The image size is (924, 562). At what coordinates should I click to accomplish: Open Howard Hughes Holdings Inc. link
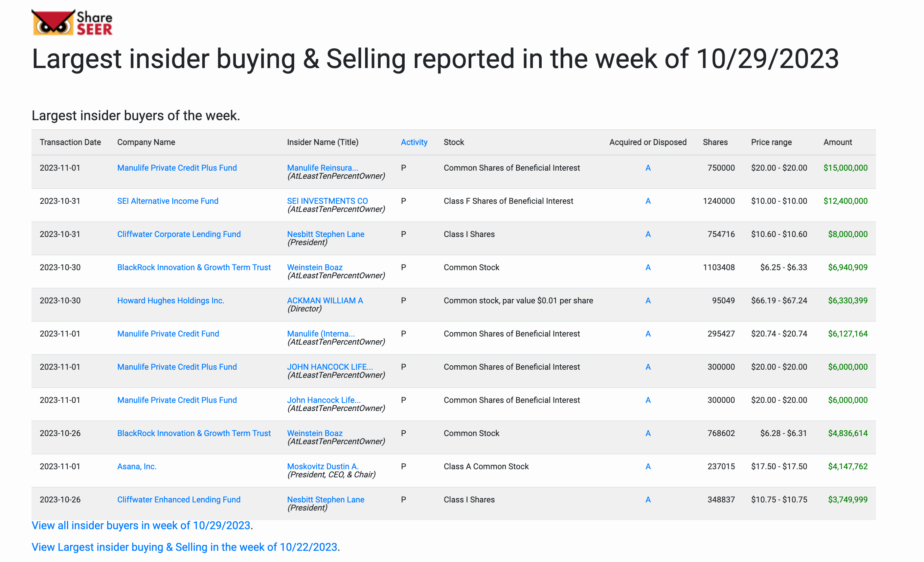coord(171,301)
